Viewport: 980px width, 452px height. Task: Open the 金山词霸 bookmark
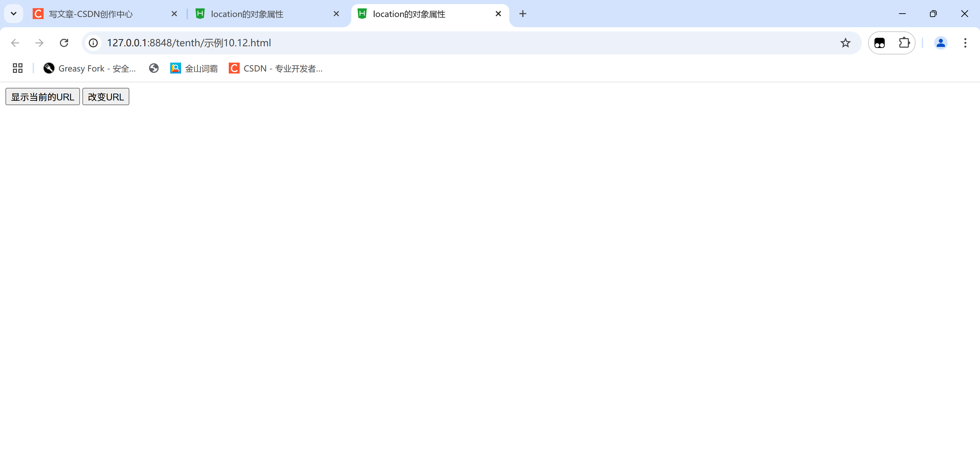pos(194,68)
